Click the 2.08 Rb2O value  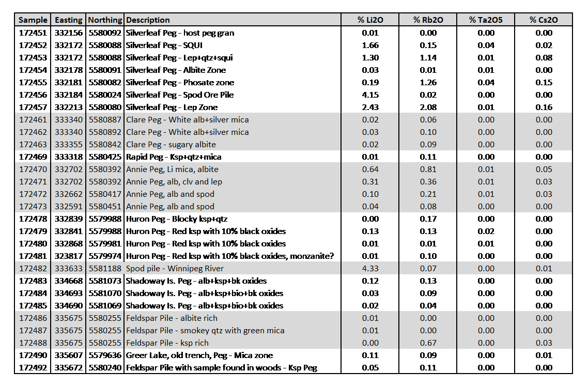428,107
